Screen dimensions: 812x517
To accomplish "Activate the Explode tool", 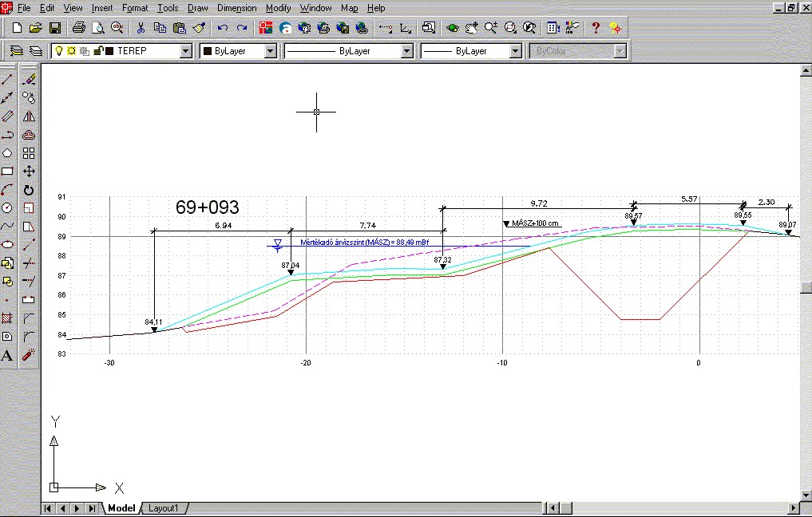I will coord(29,355).
